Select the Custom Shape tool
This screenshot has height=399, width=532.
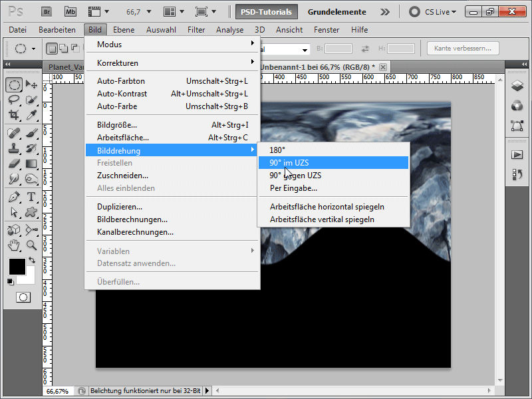31,212
